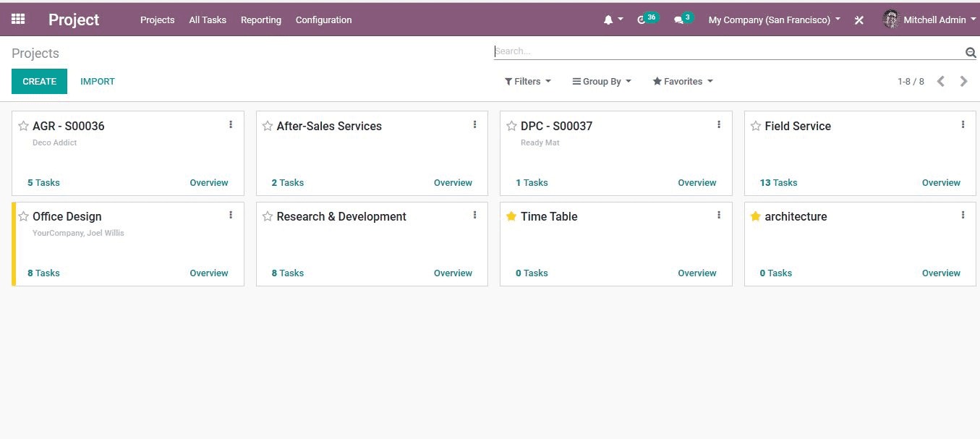Unstar the Time Table project
Viewport: 980px width, 439px height.
(x=511, y=216)
